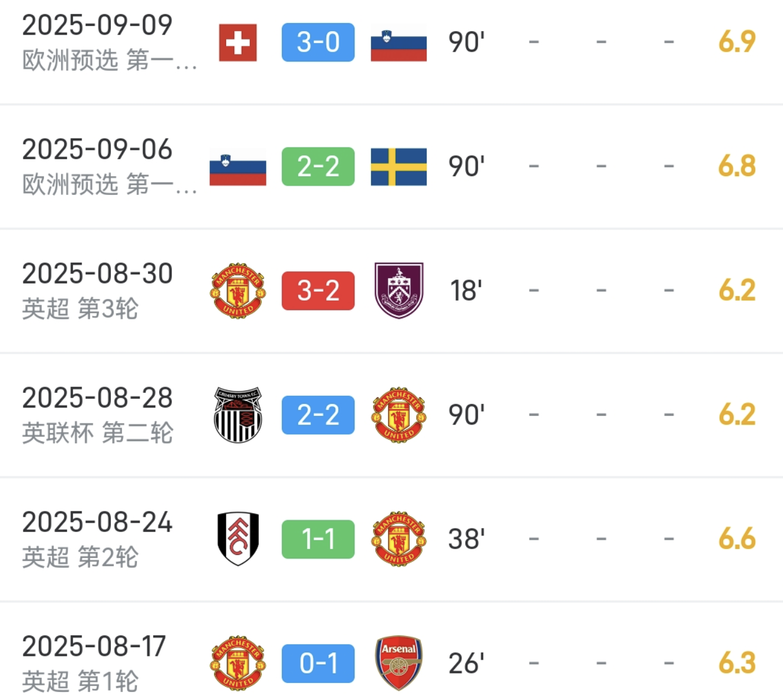This screenshot has height=700, width=783.
Task: Select the 0-1 score badge versus Arsenal
Action: (x=318, y=662)
